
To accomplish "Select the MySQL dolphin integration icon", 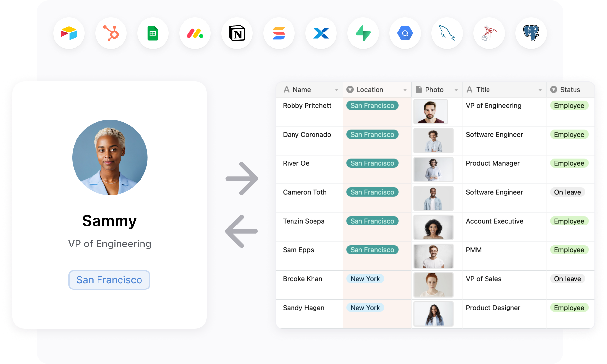I will [x=447, y=33].
